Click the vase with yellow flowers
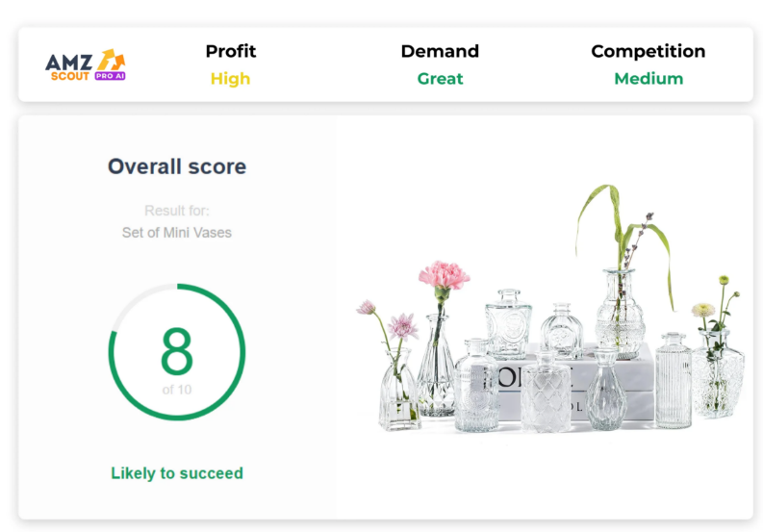 pyautogui.click(x=718, y=348)
